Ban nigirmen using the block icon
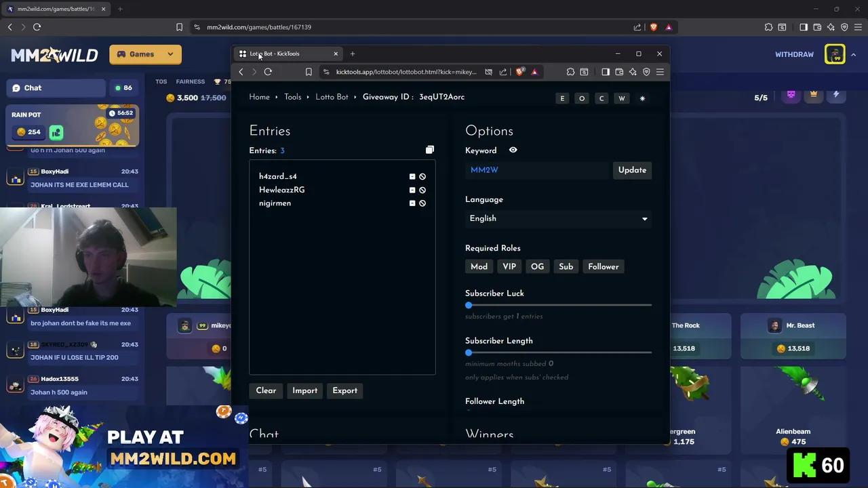The width and height of the screenshot is (868, 488). click(422, 203)
